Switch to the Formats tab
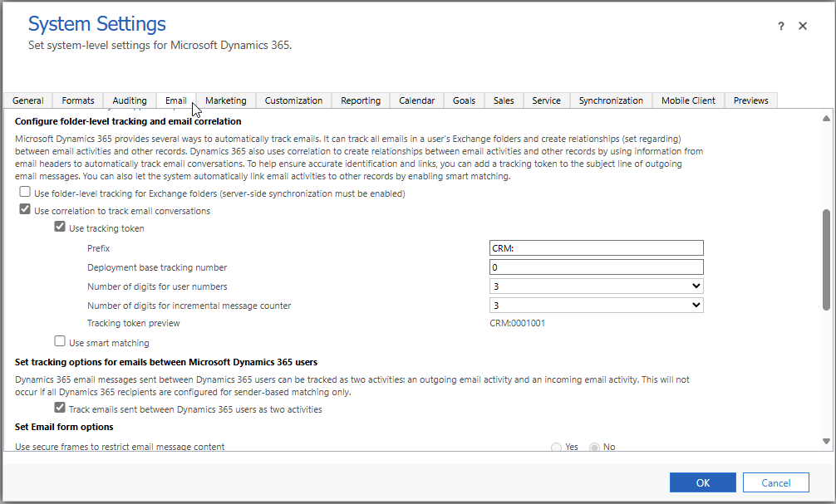The image size is (836, 504). (78, 100)
